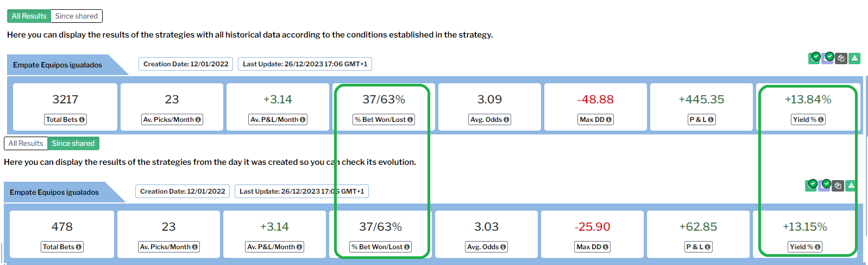
Task: Click the copy icon in lower strategy header
Action: (838, 186)
